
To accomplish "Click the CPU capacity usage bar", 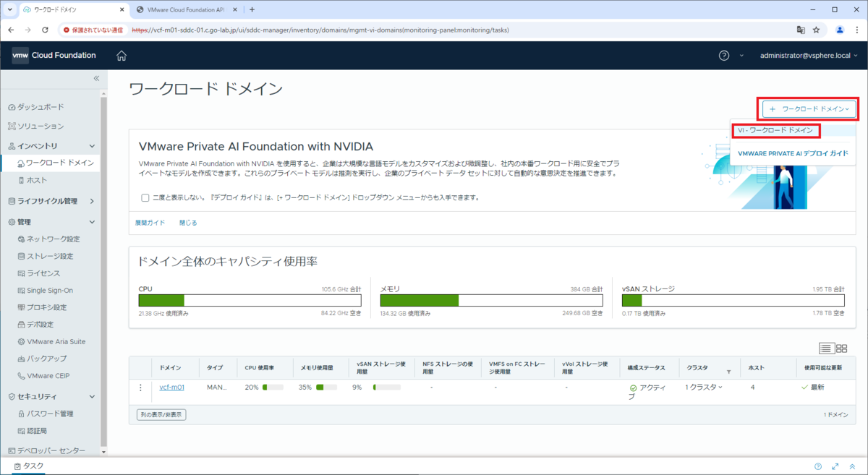I will (250, 300).
